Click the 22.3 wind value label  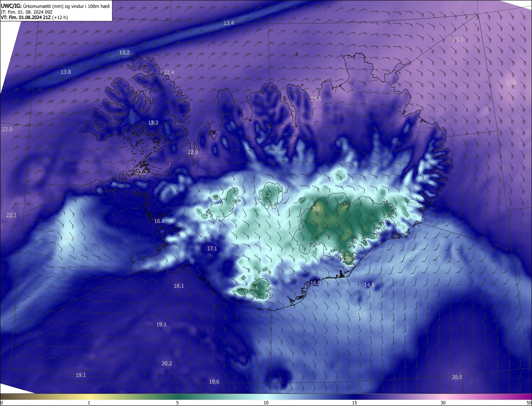coord(11,215)
